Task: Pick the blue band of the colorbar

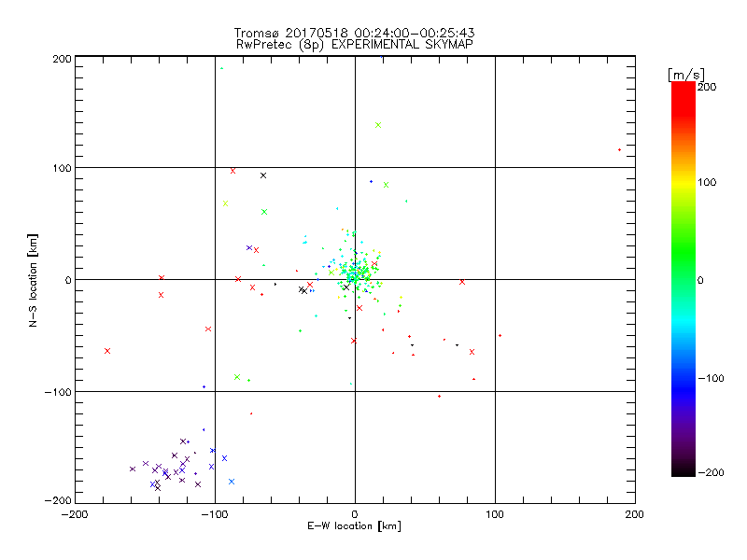Action: tap(684, 385)
